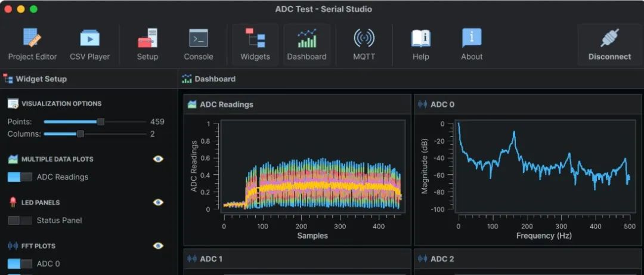Toggle the ADC 0 FFT plot switch
Screen dimensions: 644x275
pyautogui.click(x=20, y=264)
